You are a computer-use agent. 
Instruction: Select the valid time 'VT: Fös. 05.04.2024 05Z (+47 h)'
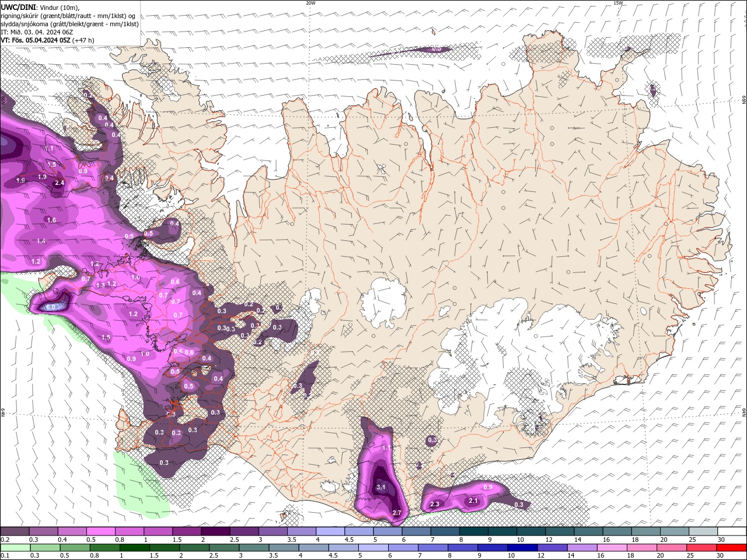point(47,40)
